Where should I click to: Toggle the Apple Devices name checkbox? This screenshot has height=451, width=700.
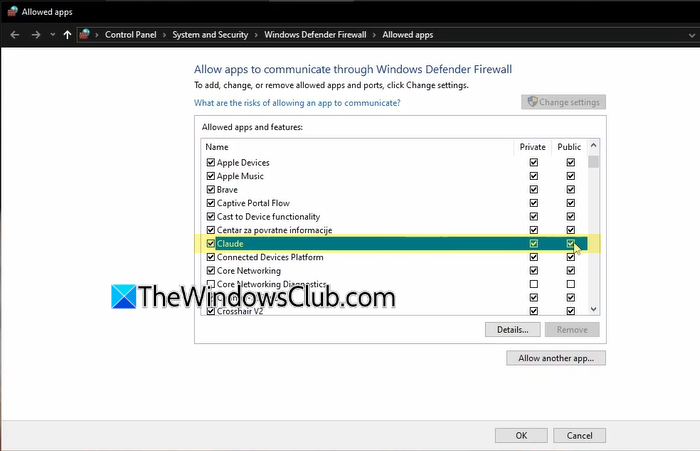click(211, 163)
